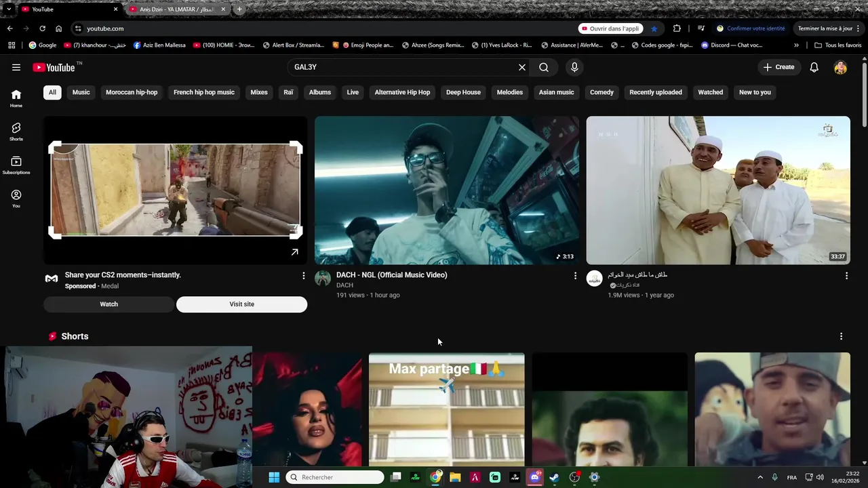
Task: Show hidden system tray icons
Action: click(x=759, y=477)
